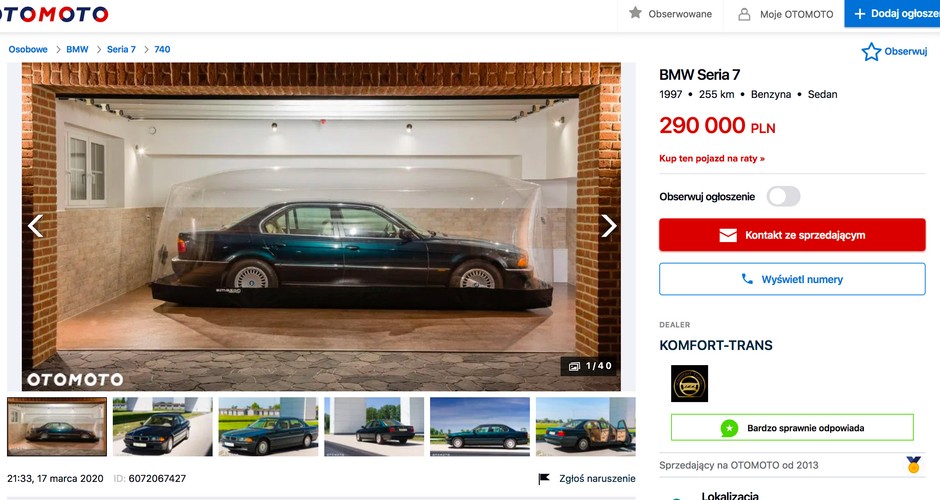Viewport: 940px width, 500px height.
Task: Open Kup ten pojazd na raty link
Action: pyautogui.click(x=712, y=159)
